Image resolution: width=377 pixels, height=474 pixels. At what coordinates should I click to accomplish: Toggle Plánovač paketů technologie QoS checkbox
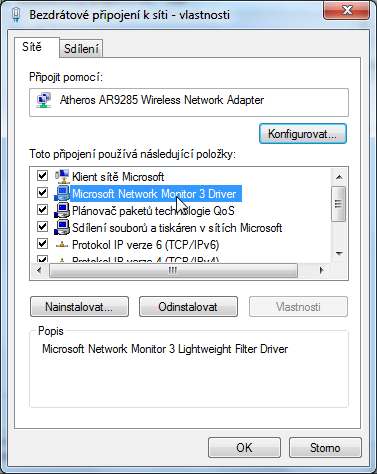point(42,209)
